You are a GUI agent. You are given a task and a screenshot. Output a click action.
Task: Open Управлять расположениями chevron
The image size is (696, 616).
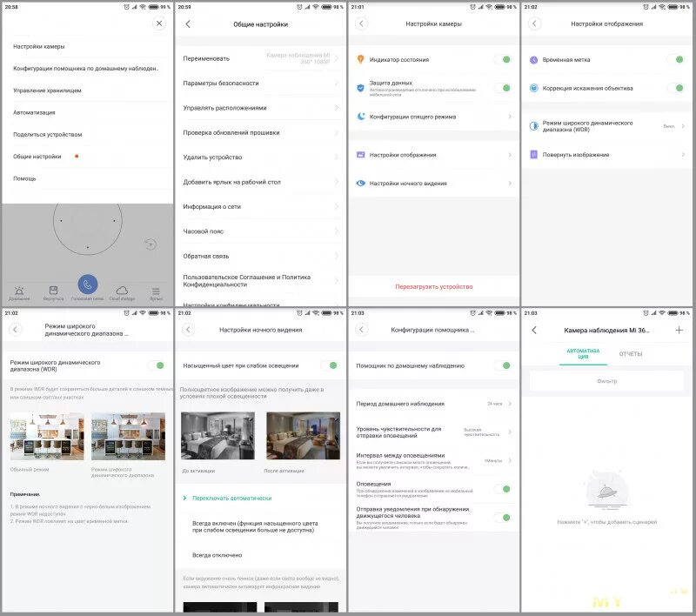click(336, 108)
